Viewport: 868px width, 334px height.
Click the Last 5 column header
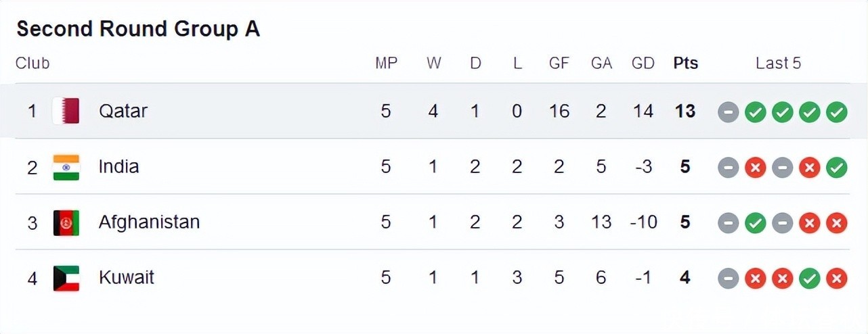click(778, 64)
